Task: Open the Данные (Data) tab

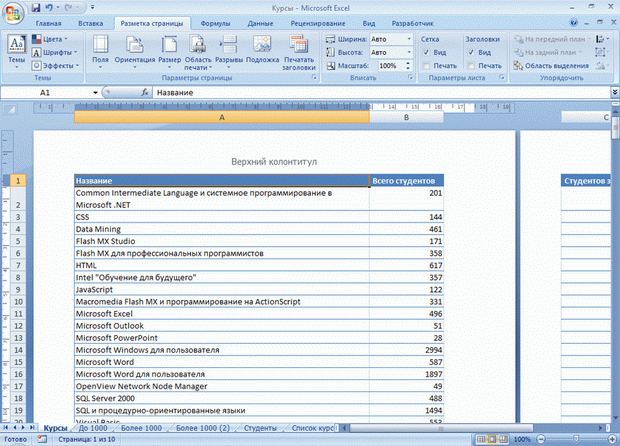Action: pyautogui.click(x=260, y=23)
